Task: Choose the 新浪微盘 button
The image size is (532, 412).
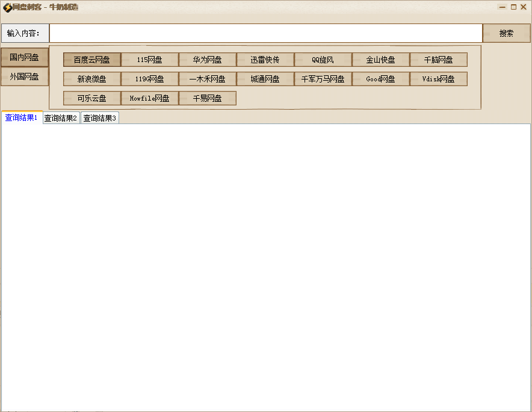Action: (92, 79)
